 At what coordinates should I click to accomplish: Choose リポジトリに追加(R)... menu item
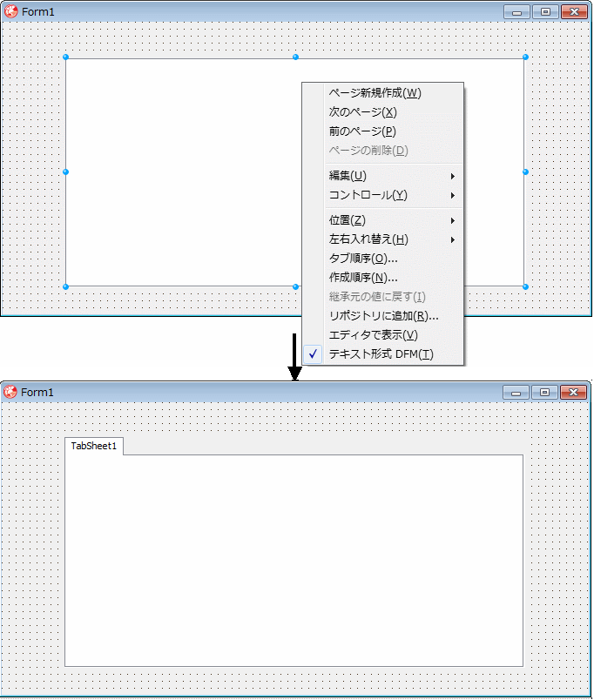pyautogui.click(x=382, y=316)
